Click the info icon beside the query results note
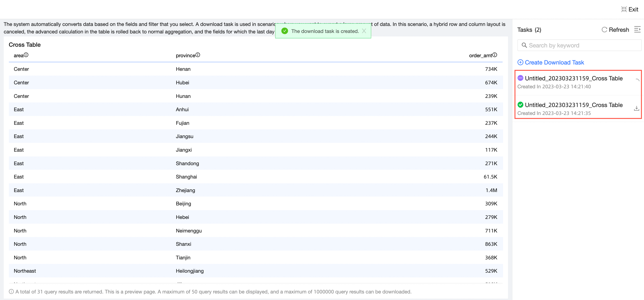644x300 pixels. click(11, 292)
